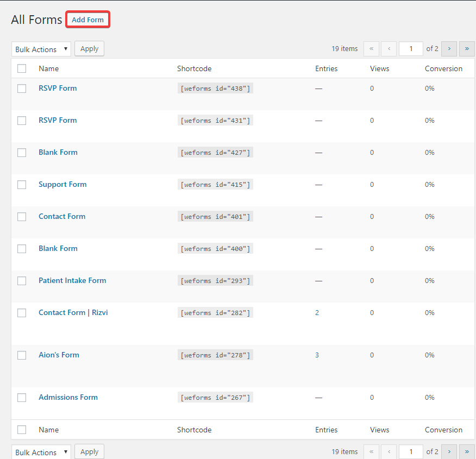Check the Admissions Form row checkbox
Viewport: 476px width, 459px height.
click(22, 398)
